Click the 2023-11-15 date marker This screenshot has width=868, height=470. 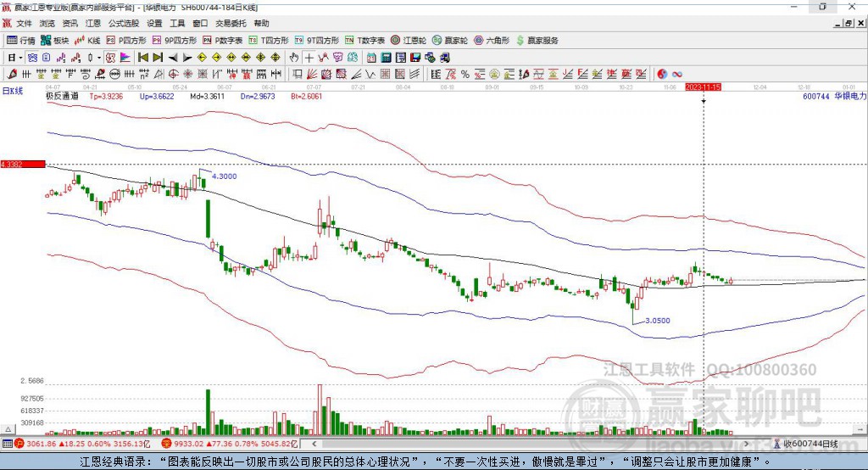(x=703, y=87)
